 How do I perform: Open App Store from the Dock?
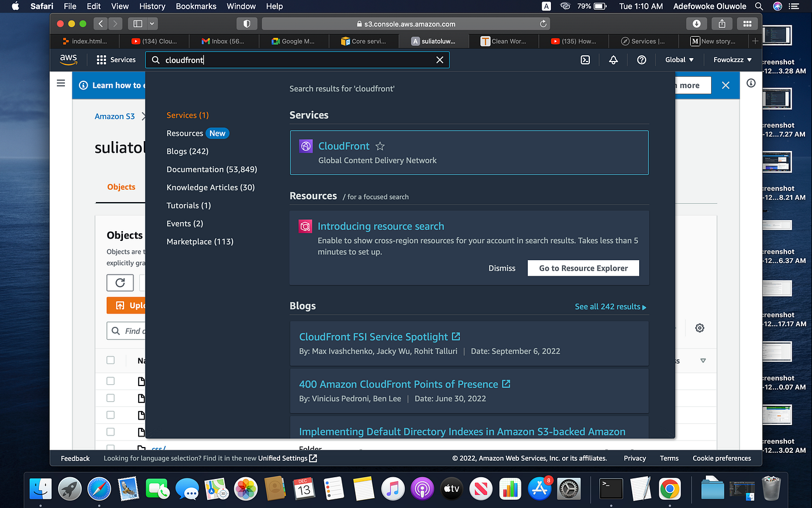click(x=539, y=489)
